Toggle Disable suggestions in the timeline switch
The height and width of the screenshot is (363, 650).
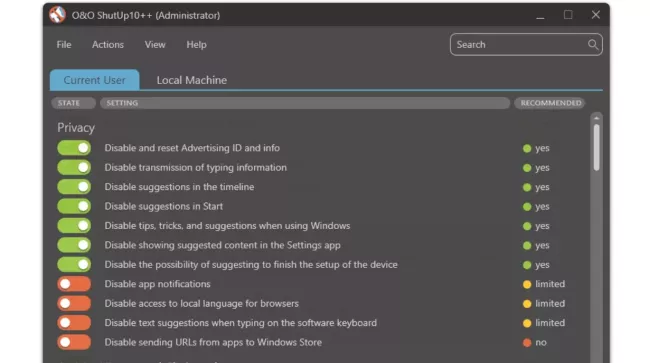pyautogui.click(x=74, y=187)
